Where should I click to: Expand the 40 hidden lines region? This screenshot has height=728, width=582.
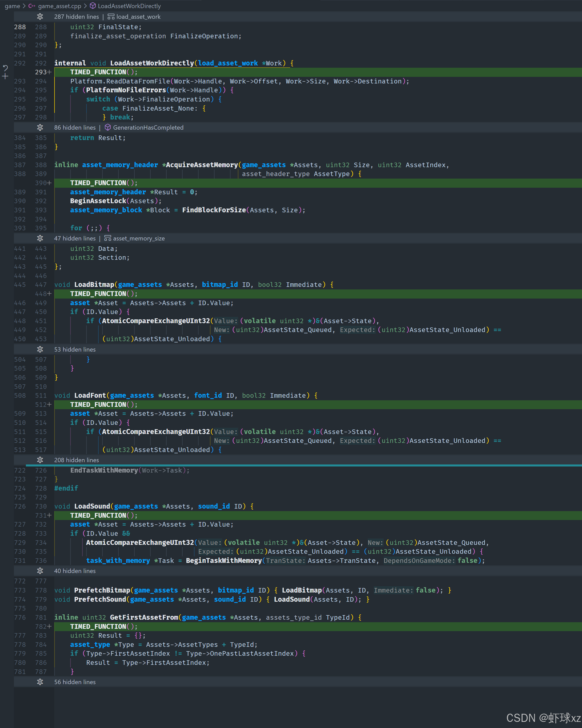click(40, 571)
